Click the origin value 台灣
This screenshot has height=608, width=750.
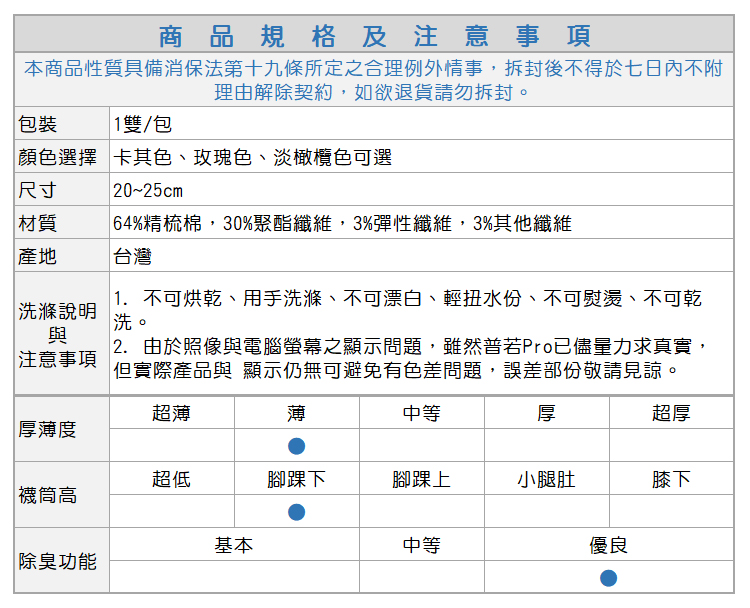click(132, 256)
